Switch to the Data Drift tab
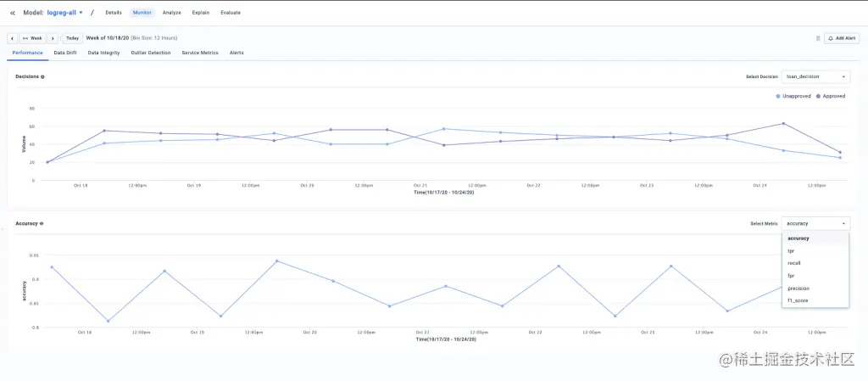The width and height of the screenshot is (868, 381). 65,53
